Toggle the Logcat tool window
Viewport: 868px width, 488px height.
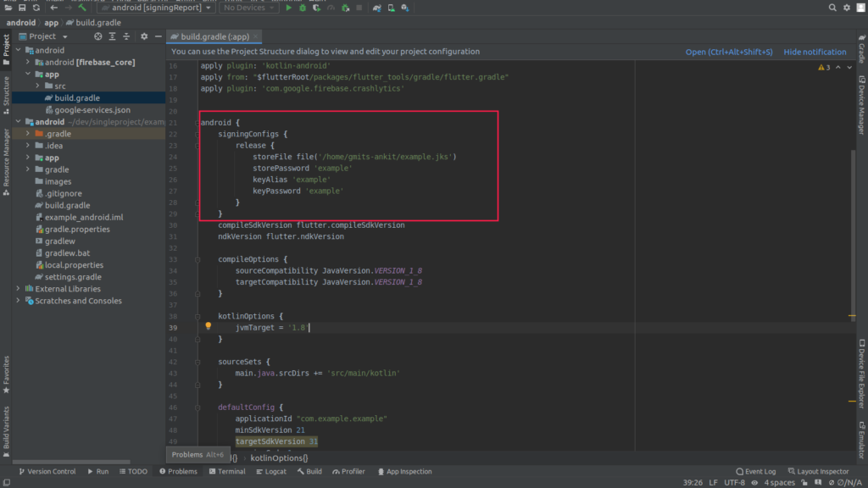(271, 471)
